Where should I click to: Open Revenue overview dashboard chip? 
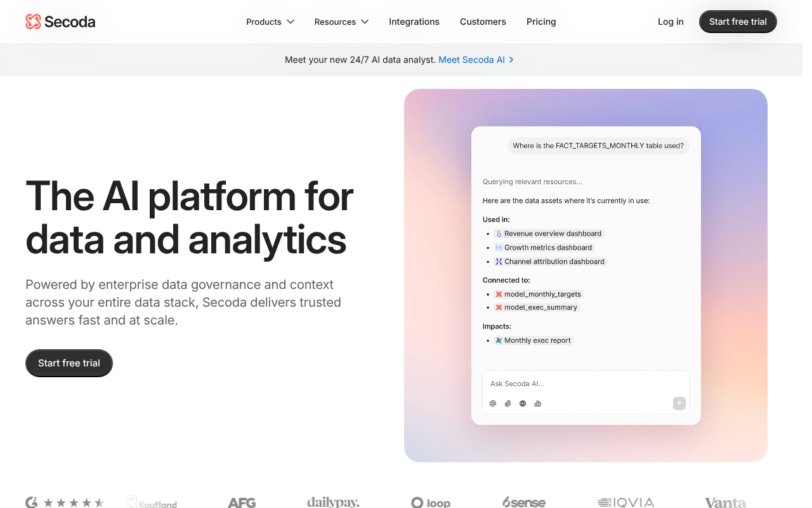coord(549,233)
